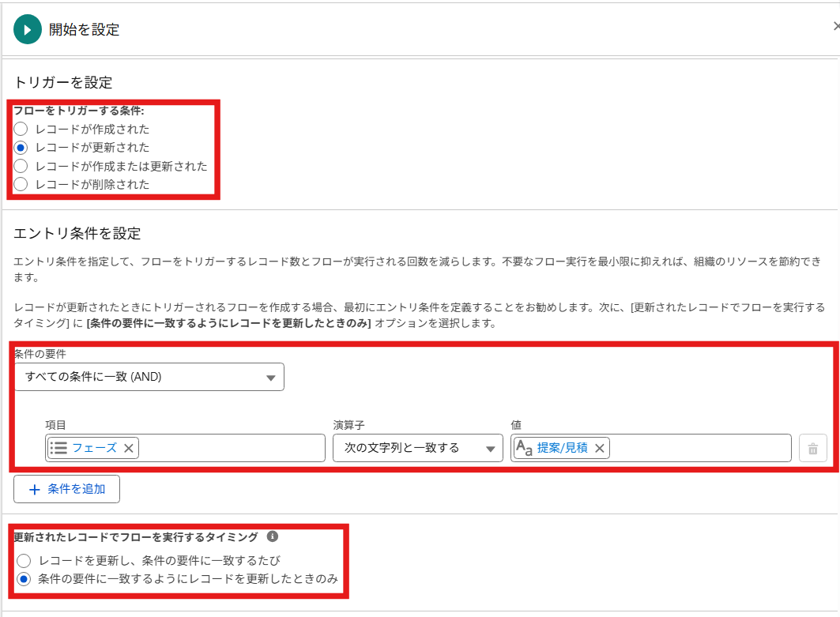This screenshot has width=840, height=617.
Task: Click inside the 値 input field
Action: (x=695, y=448)
